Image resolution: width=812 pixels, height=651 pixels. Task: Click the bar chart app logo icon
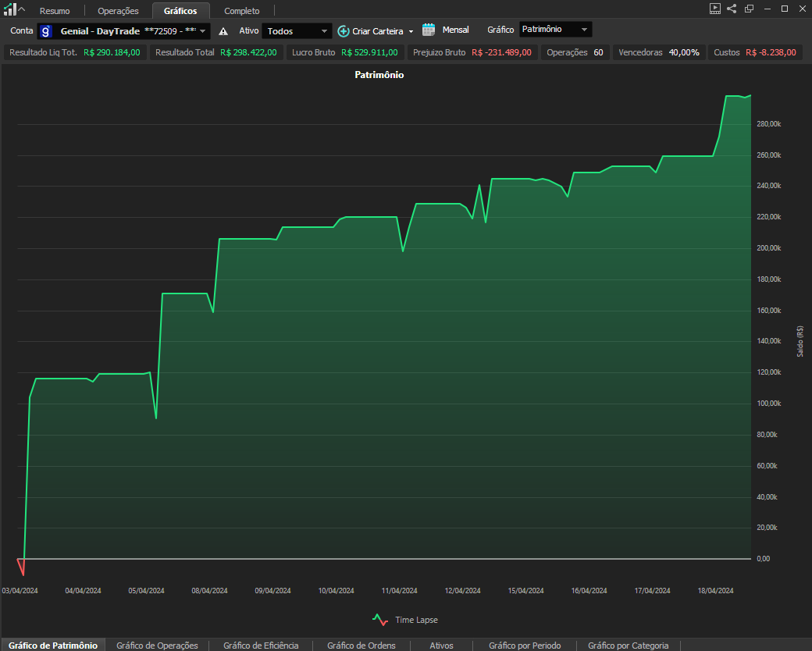pos(9,9)
